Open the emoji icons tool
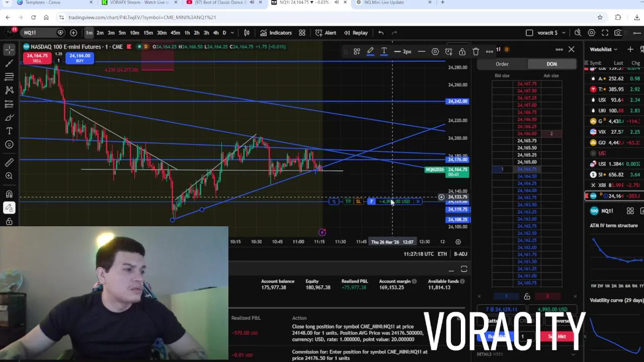Image resolution: width=644 pixels, height=362 pixels. point(9,145)
